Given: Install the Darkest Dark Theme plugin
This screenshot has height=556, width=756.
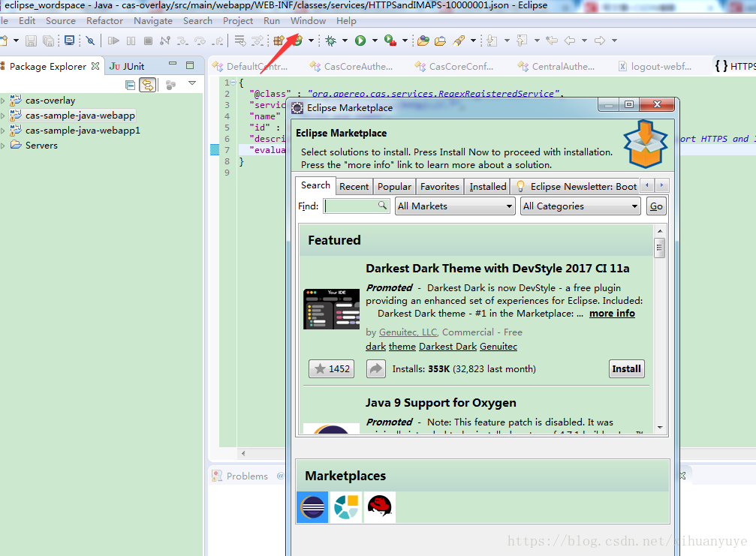Looking at the screenshot, I should point(626,368).
